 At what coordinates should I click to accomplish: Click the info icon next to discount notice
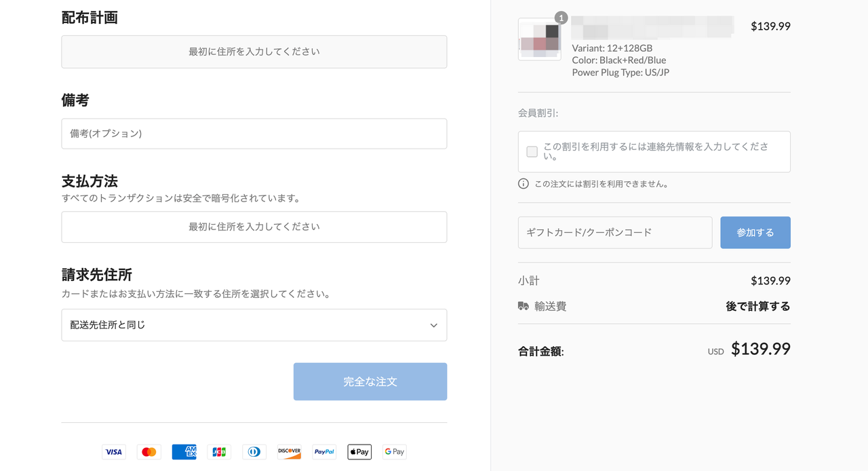coord(522,183)
